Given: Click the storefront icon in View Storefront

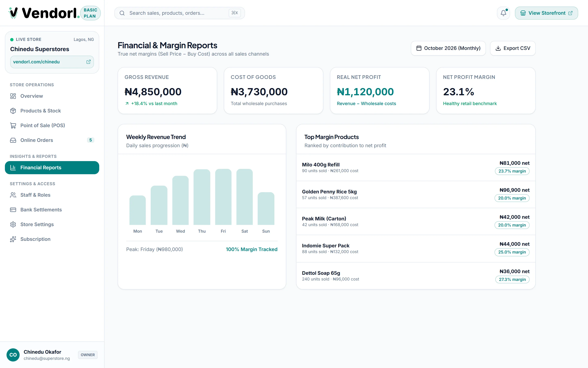Looking at the screenshot, I should 523,13.
